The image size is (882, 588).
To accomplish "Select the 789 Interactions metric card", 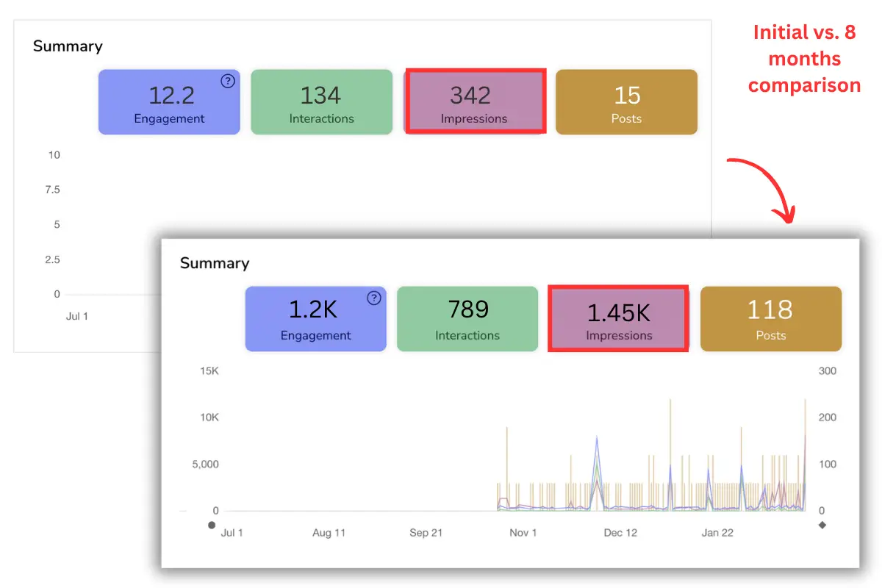I will click(x=467, y=318).
